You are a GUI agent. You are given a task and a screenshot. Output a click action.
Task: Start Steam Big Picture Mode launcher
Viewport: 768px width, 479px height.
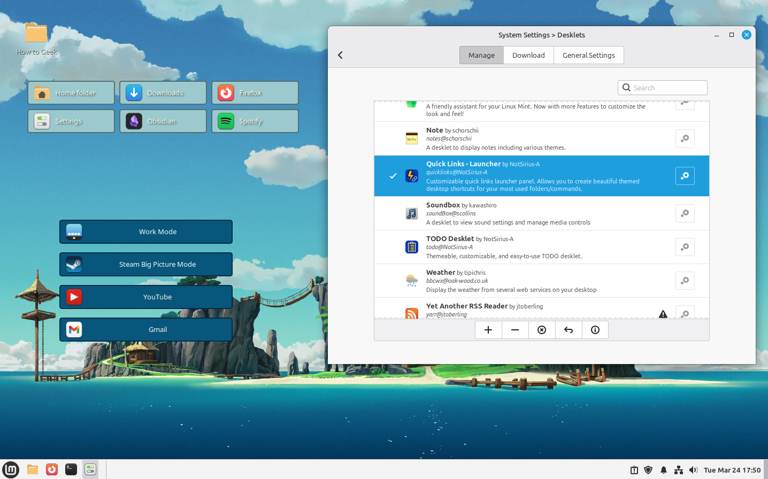point(146,264)
